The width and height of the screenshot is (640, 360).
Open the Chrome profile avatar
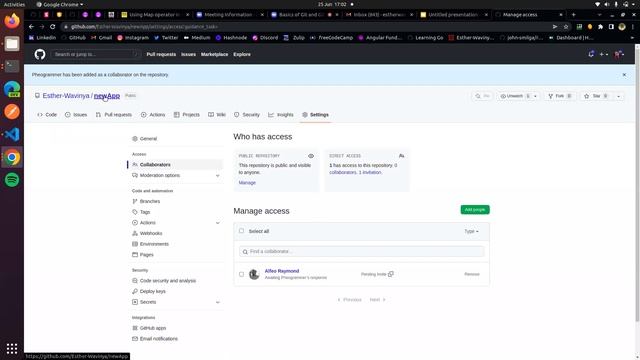[622, 27]
